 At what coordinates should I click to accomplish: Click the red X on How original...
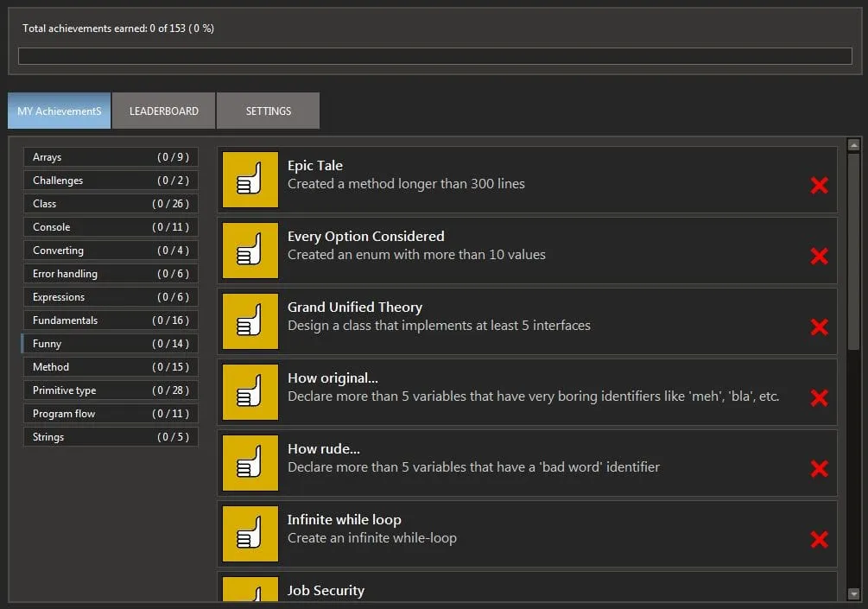pyautogui.click(x=820, y=397)
